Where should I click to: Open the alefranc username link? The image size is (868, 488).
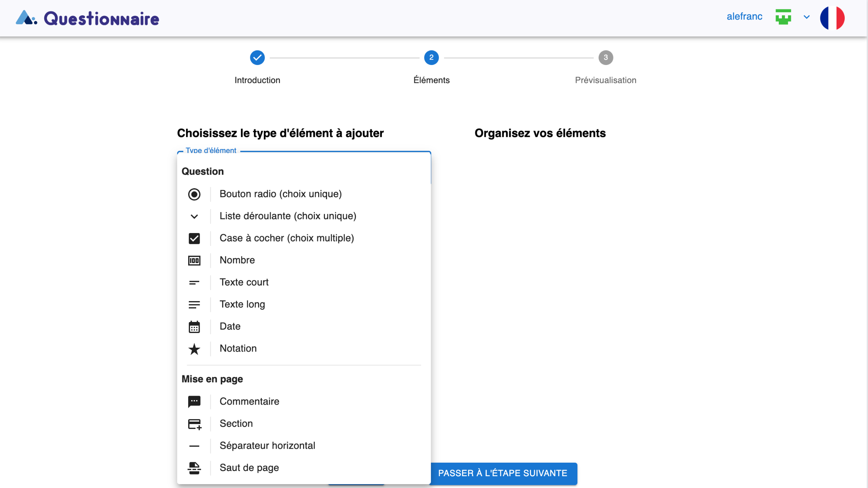tap(744, 16)
